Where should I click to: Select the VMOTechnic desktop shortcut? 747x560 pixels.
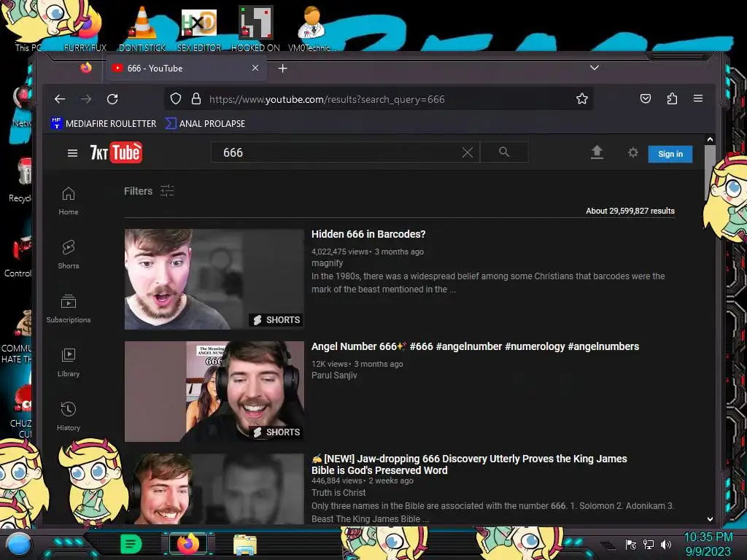coord(312,28)
